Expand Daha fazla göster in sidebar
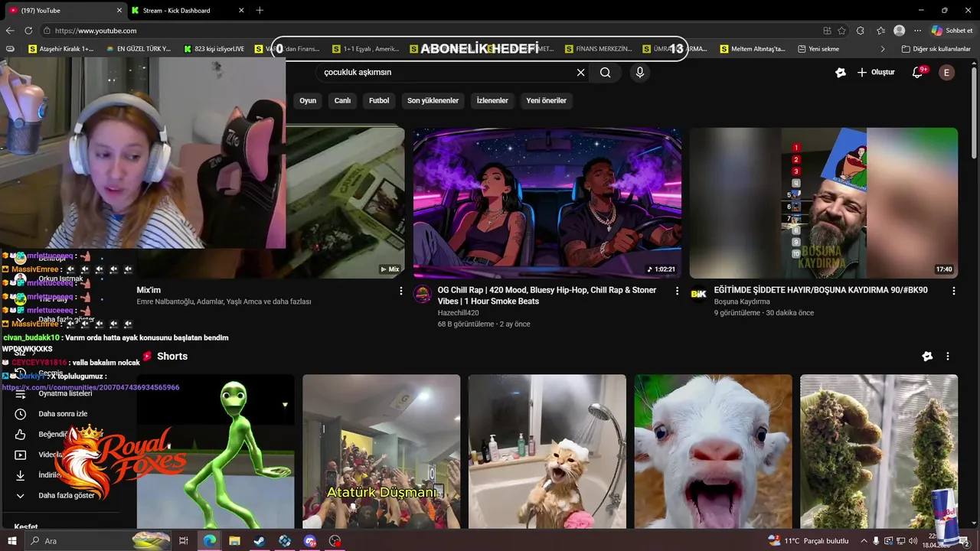The height and width of the screenshot is (551, 980). click(66, 496)
